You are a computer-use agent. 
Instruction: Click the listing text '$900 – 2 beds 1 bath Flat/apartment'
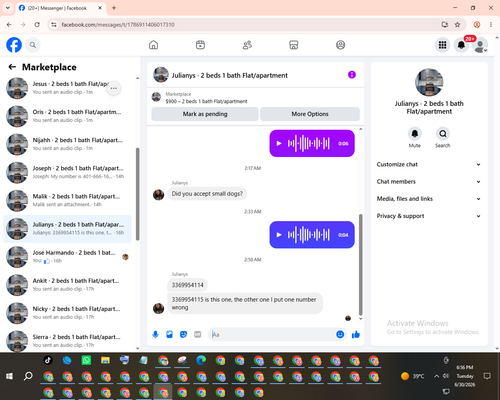(x=206, y=101)
